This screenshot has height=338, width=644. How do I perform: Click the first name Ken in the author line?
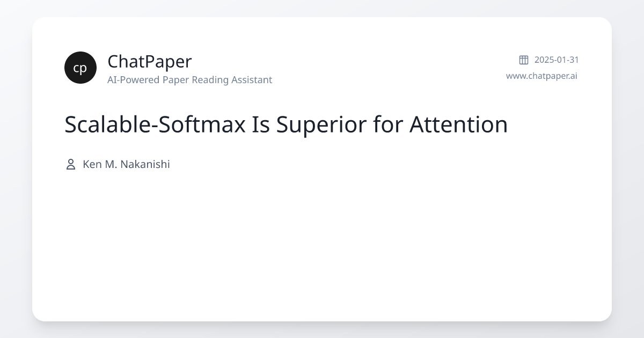91,164
